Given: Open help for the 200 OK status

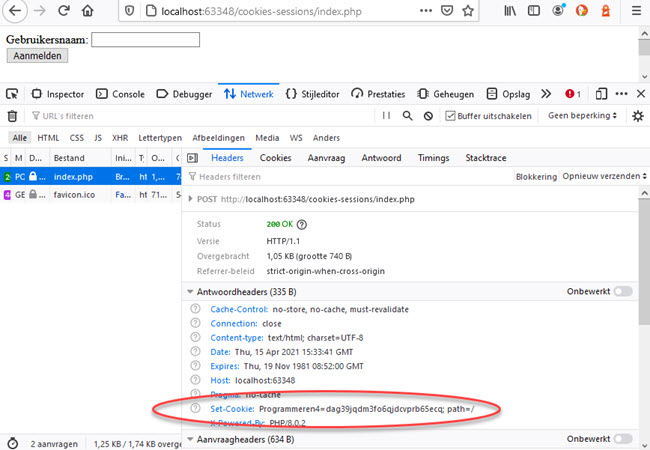Looking at the screenshot, I should pos(302,225).
